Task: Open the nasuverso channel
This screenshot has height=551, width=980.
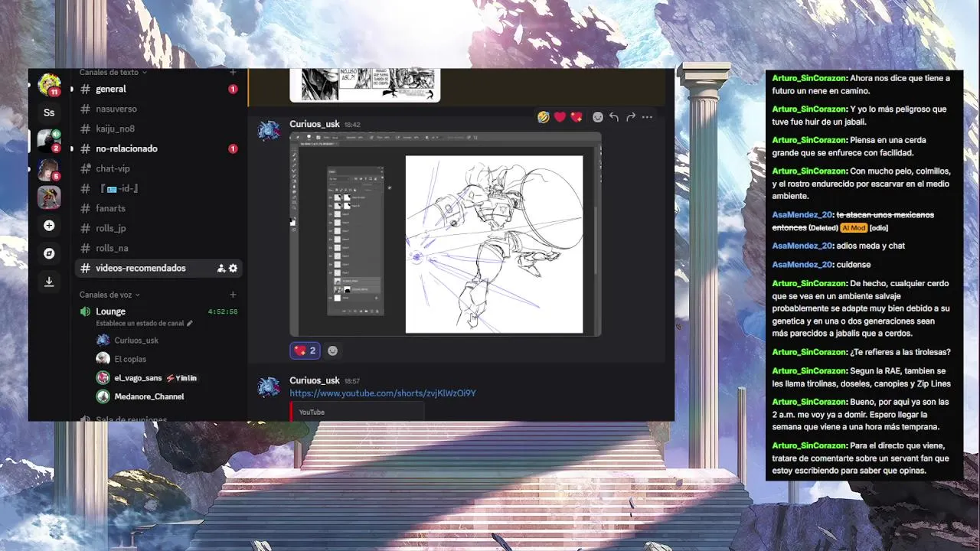Action: point(158,109)
